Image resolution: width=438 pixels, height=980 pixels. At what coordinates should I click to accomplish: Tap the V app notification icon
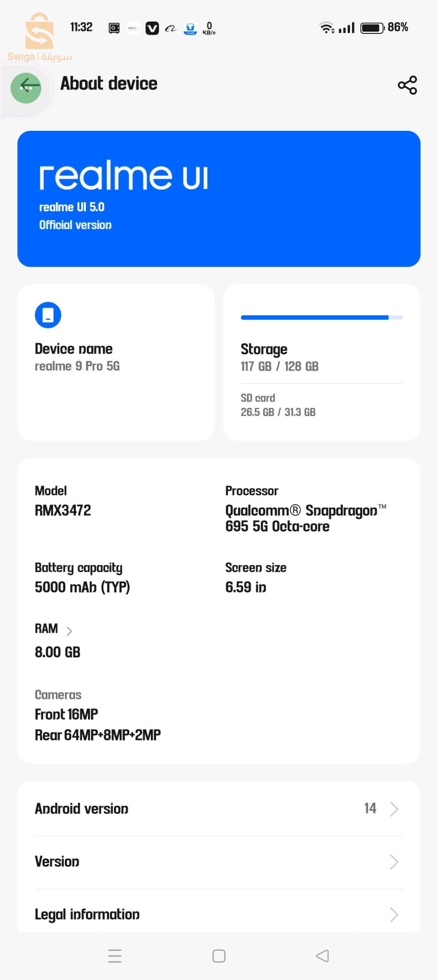pos(152,29)
